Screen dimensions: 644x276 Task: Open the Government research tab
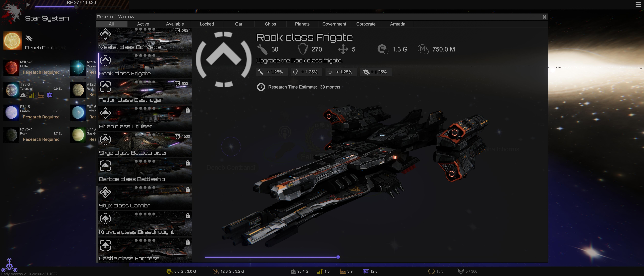point(334,24)
